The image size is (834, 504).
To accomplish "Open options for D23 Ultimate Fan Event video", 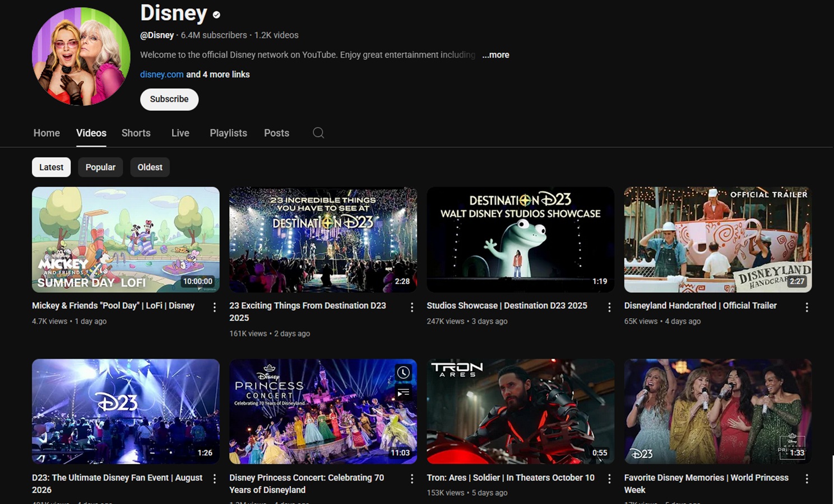I will point(214,479).
